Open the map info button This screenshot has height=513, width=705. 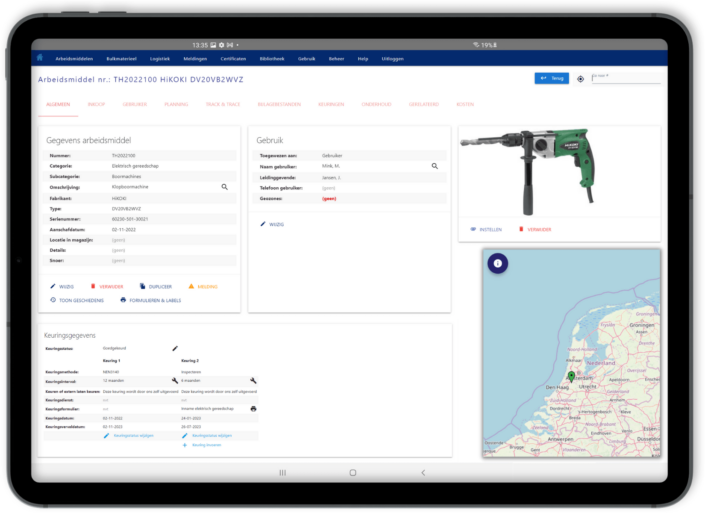[x=498, y=263]
